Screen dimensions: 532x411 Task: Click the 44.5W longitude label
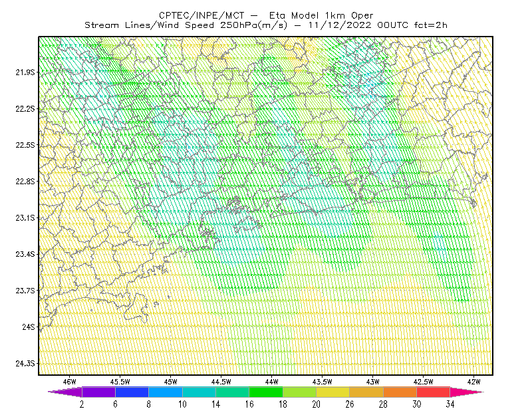click(x=221, y=382)
